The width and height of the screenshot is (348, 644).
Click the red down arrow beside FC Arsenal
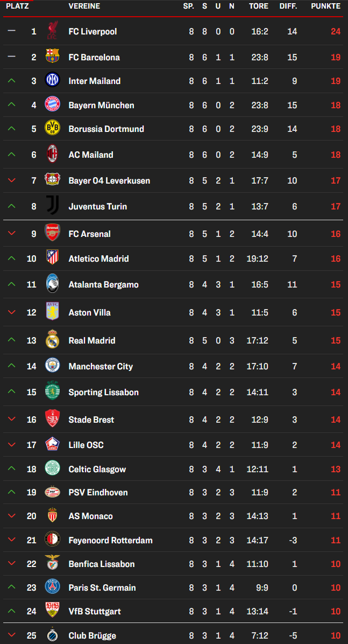coord(11,233)
